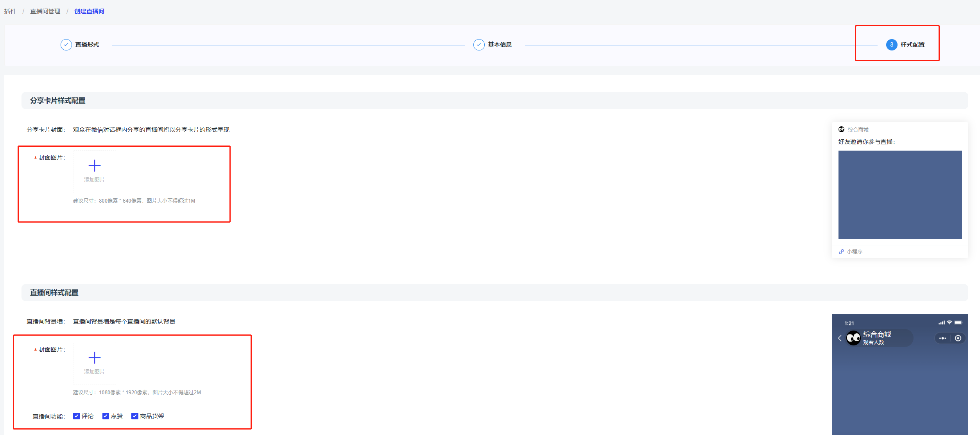Screen dimensions: 980x435
Task: Click the 小程序 link icon in card preview
Action: [841, 252]
